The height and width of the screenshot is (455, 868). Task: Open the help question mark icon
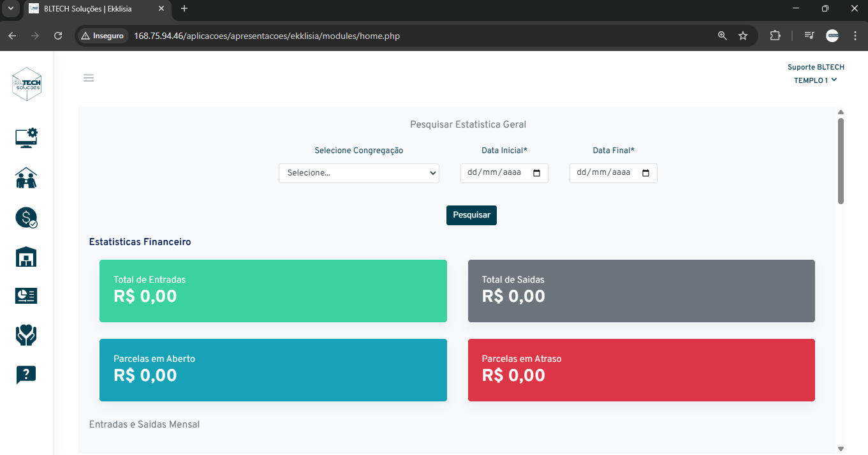click(26, 375)
